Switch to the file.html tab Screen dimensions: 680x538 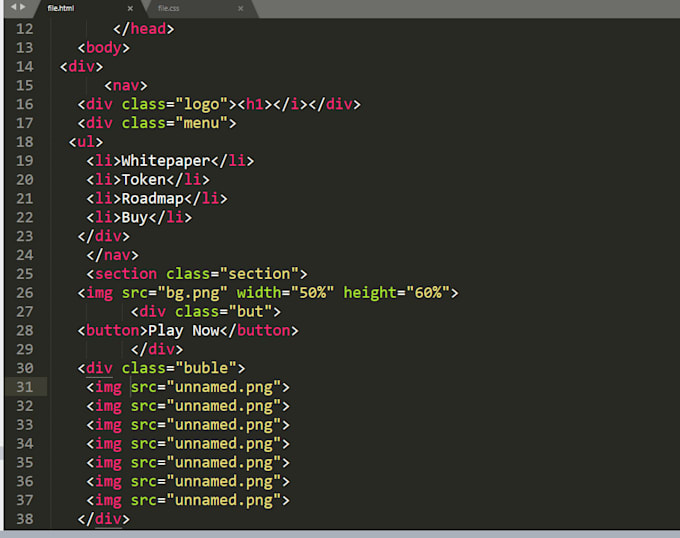tap(61, 8)
